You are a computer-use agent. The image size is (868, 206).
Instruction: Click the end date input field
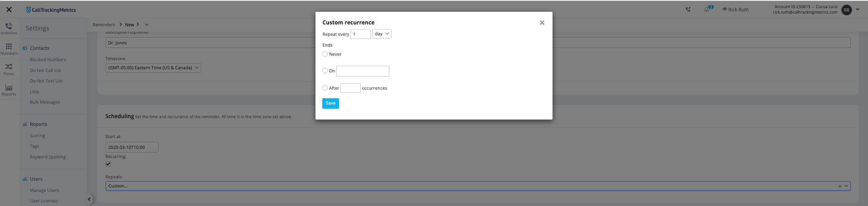[363, 71]
